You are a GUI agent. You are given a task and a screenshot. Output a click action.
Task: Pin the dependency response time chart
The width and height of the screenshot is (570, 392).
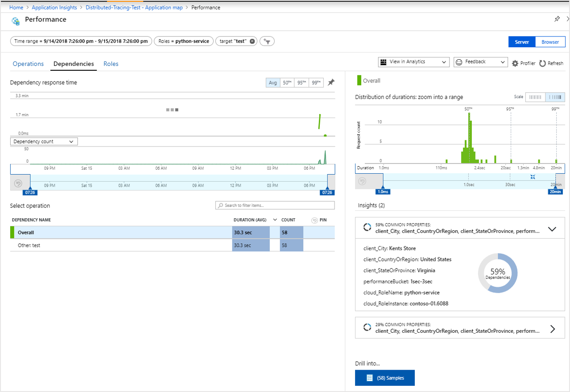pyautogui.click(x=331, y=82)
